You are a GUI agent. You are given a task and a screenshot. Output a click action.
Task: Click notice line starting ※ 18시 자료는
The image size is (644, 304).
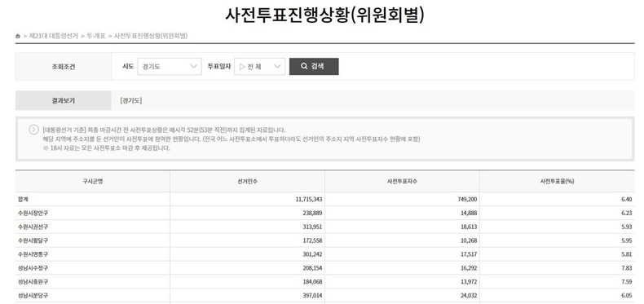pyautogui.click(x=106, y=148)
